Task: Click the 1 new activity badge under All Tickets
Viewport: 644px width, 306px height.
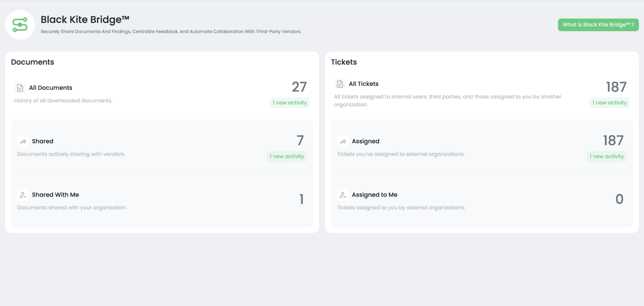Action: pos(609,103)
